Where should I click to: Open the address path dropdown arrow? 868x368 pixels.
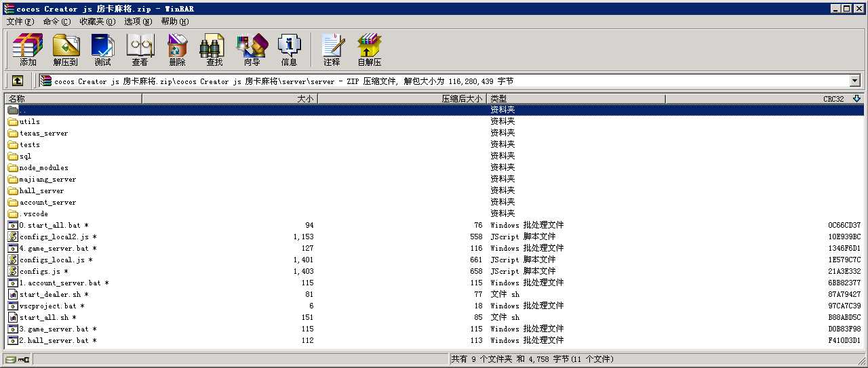click(854, 81)
